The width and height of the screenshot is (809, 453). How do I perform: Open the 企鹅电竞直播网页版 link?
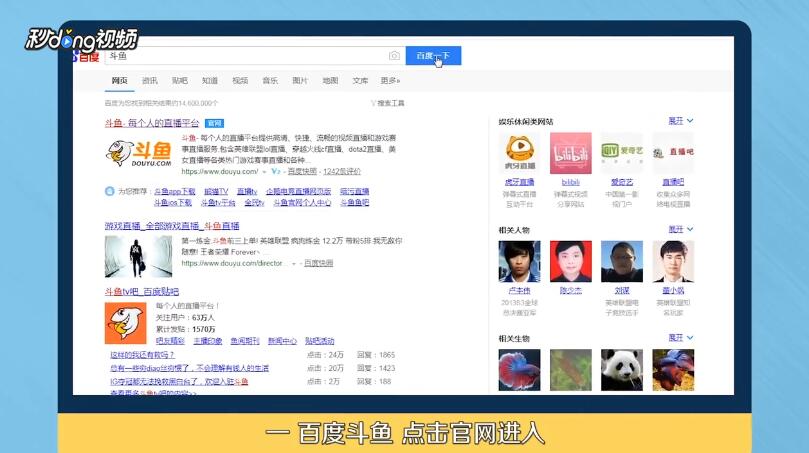click(x=298, y=191)
